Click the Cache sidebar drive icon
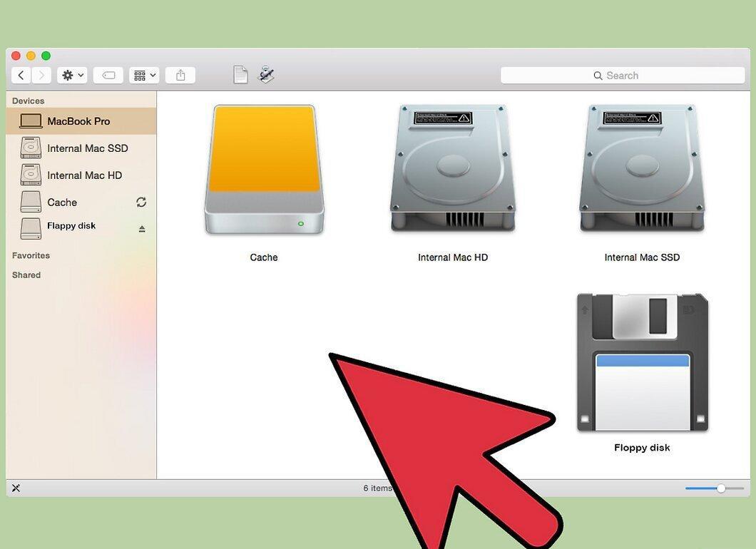Screen dimensions: 756x549 click(31, 202)
